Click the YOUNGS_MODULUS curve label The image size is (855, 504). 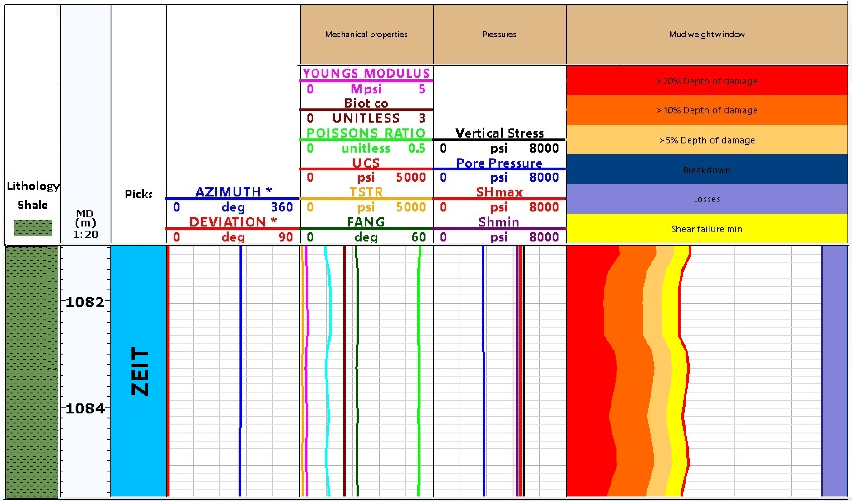tap(366, 73)
